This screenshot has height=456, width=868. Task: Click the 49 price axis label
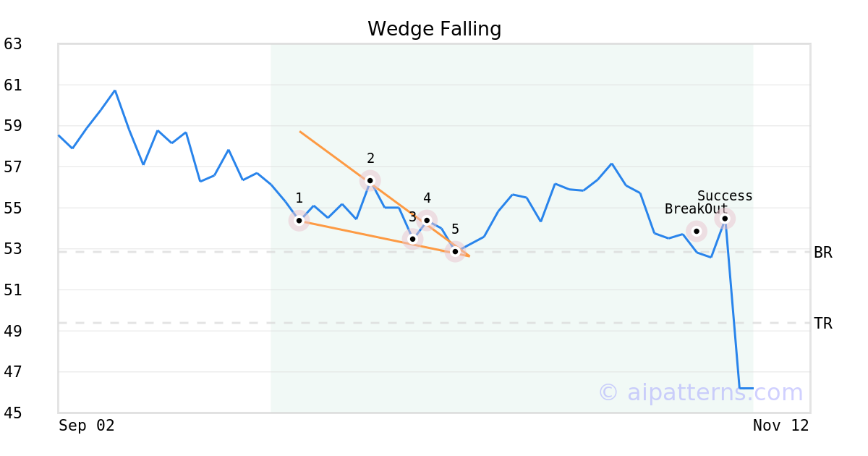click(13, 332)
